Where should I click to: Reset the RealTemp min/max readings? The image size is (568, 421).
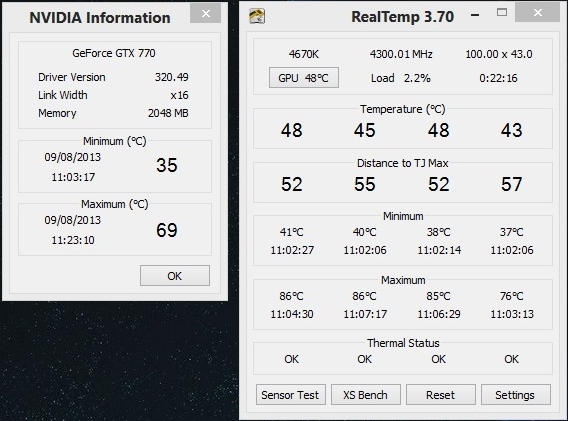tap(440, 395)
